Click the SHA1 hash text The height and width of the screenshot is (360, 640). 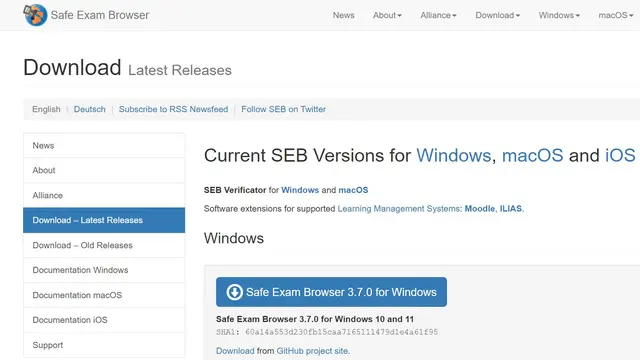pyautogui.click(x=327, y=332)
